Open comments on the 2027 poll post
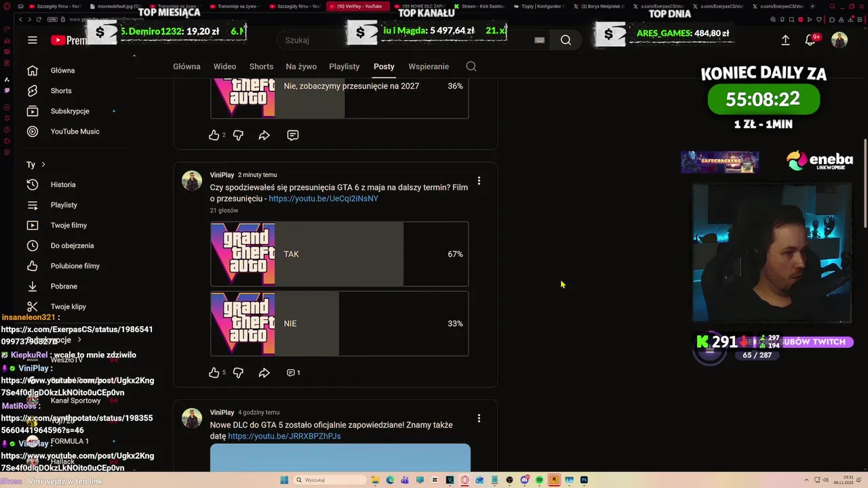The height and width of the screenshot is (488, 868). pos(293,136)
